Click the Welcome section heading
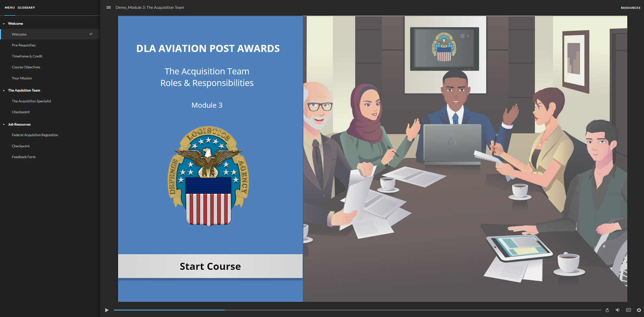The height and width of the screenshot is (317, 644). click(15, 24)
